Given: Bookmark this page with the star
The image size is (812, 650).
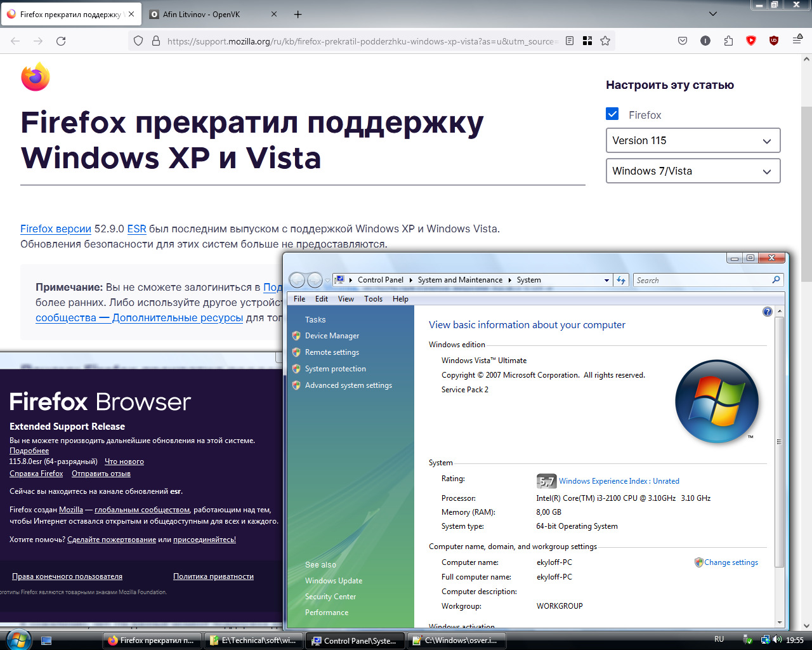Looking at the screenshot, I should [x=605, y=41].
